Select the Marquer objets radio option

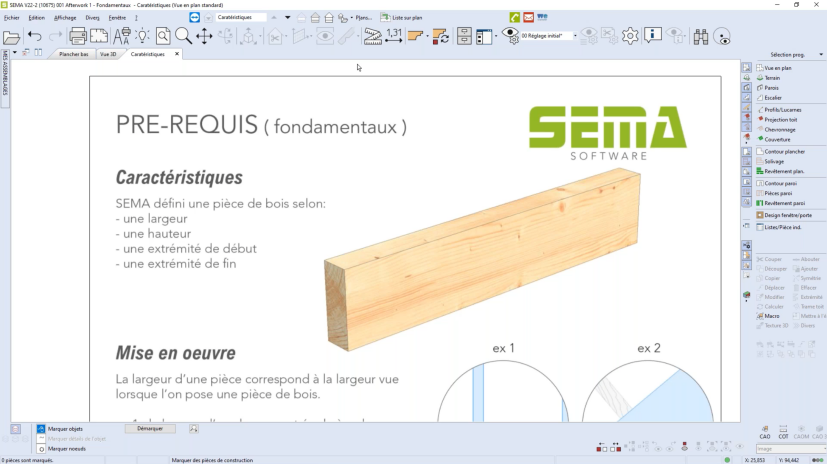(41, 428)
